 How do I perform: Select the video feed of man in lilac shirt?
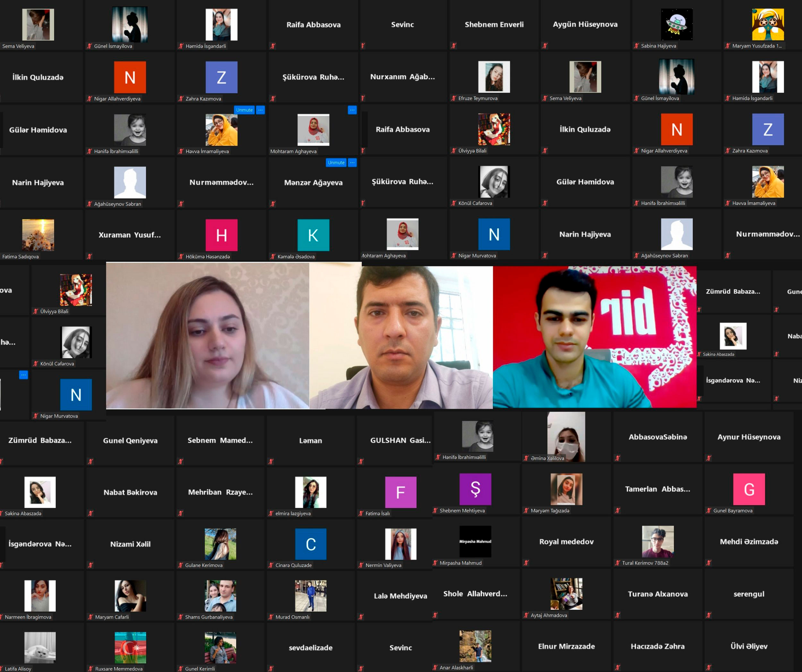click(x=401, y=337)
